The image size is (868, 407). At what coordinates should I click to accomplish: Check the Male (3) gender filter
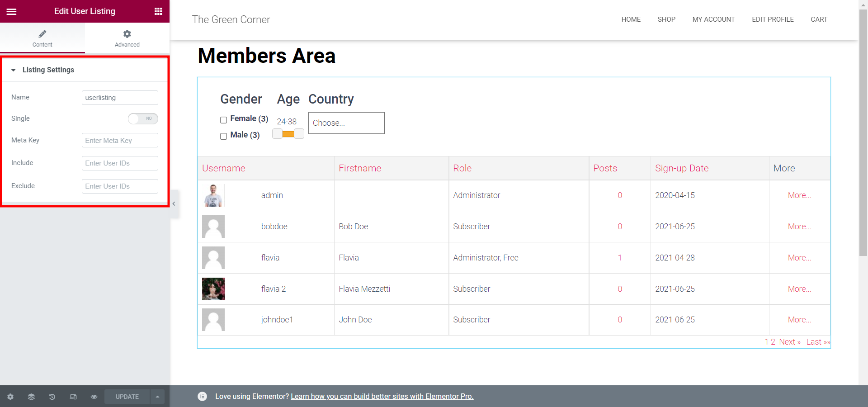tap(223, 136)
